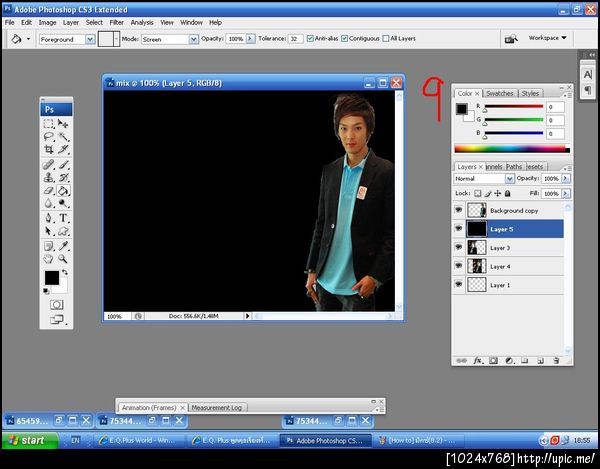The width and height of the screenshot is (600, 469).
Task: Click the Windows start button
Action: coord(30,440)
